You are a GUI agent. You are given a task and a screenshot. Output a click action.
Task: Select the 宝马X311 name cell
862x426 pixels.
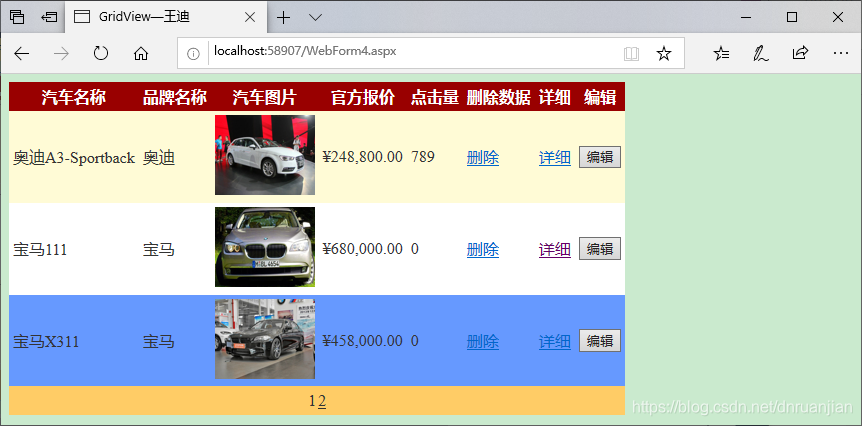pyautogui.click(x=46, y=342)
